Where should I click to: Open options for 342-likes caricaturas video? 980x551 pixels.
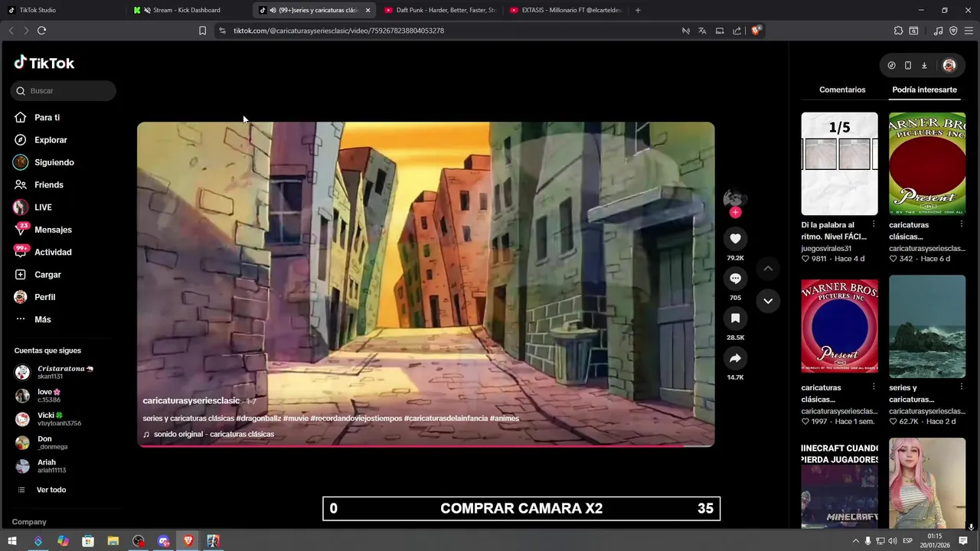(962, 224)
